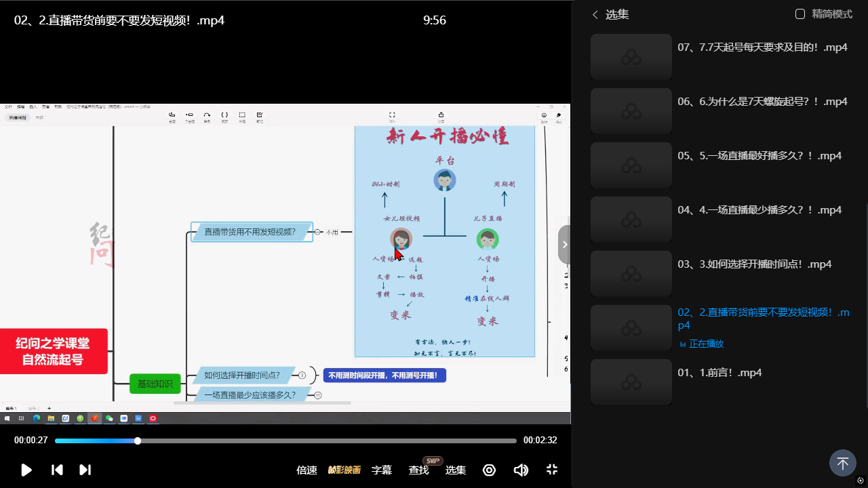Viewport: 868px width, 488px height.
Task: Click the 查找 search button
Action: coord(418,470)
